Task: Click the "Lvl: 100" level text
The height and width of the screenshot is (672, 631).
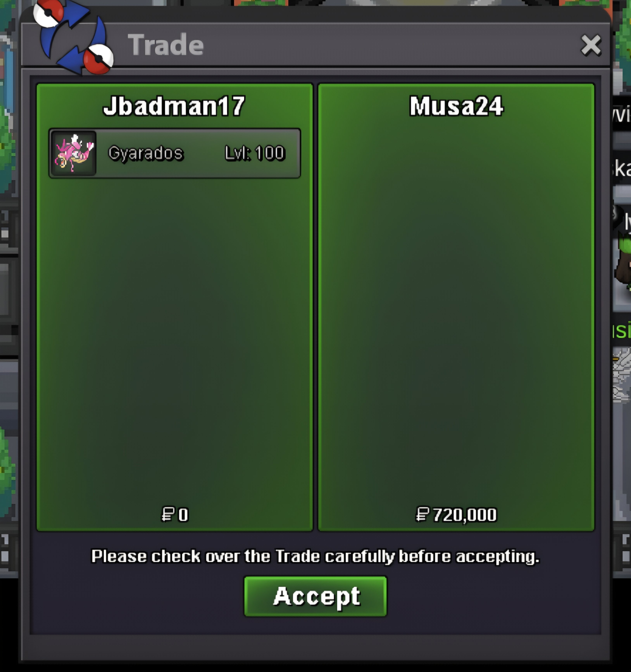Action: [255, 153]
